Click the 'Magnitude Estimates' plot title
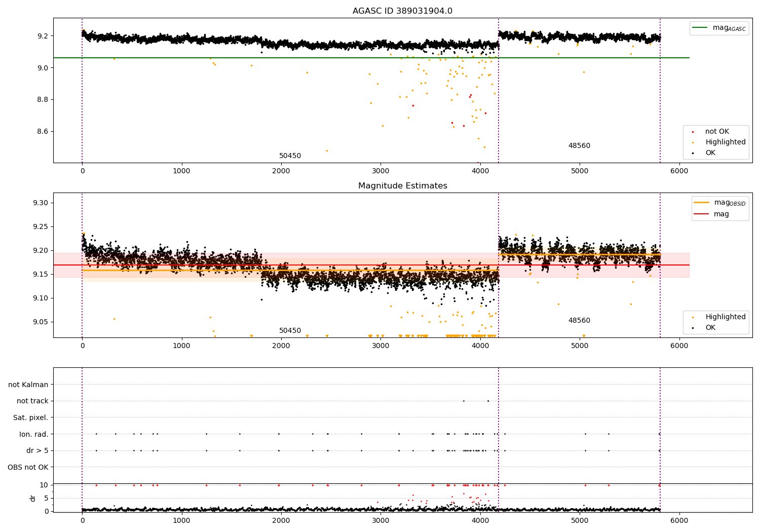 402,186
